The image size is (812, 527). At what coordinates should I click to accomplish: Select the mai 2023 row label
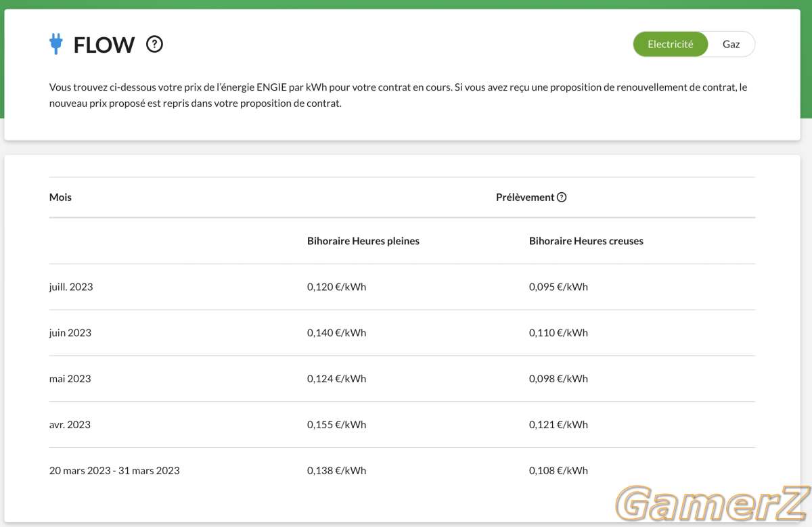coord(70,379)
